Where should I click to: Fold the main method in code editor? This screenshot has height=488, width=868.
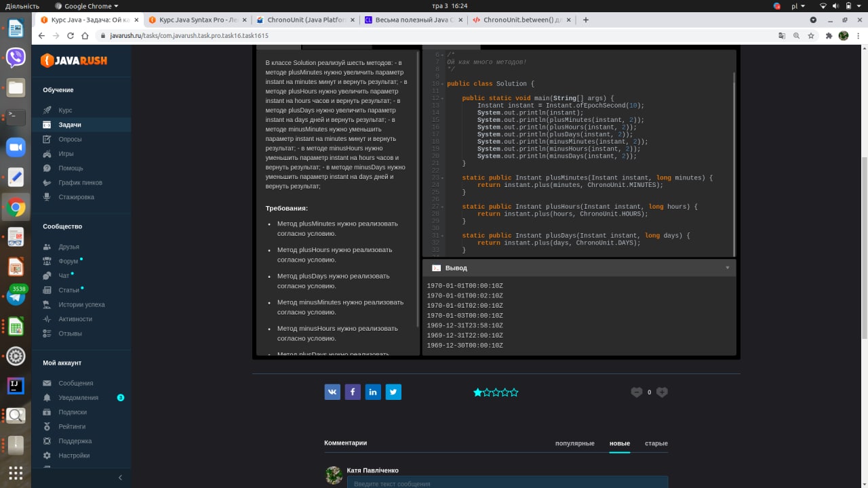click(x=443, y=98)
